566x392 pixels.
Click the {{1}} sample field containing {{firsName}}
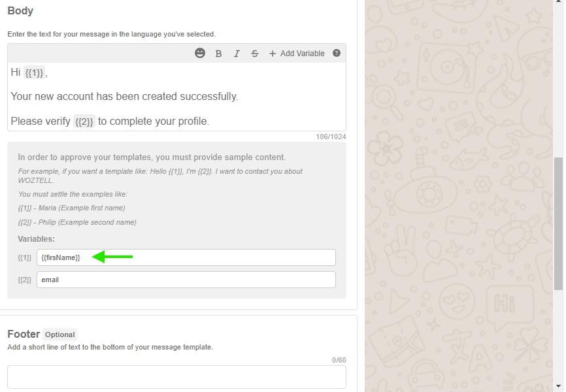pos(186,257)
